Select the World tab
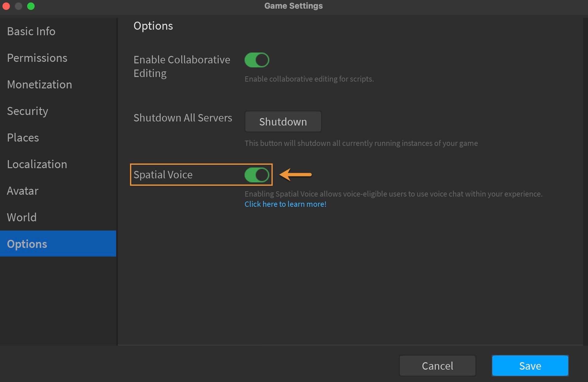Viewport: 588px width, 382px height. click(x=22, y=218)
